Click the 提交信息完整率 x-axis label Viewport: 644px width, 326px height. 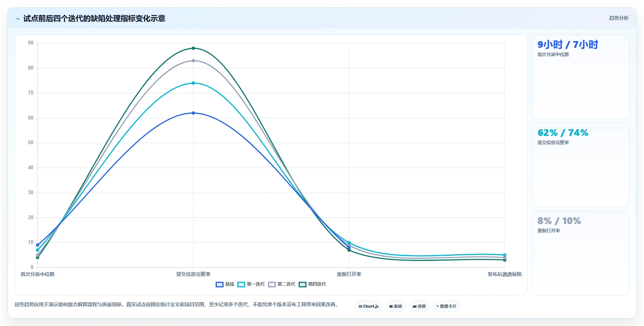pyautogui.click(x=193, y=274)
